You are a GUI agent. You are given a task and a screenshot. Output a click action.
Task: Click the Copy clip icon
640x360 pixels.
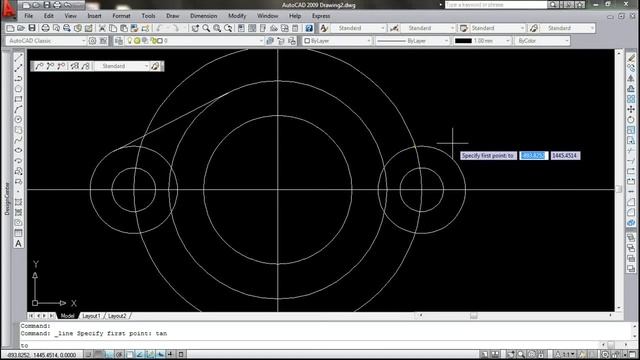(x=113, y=28)
